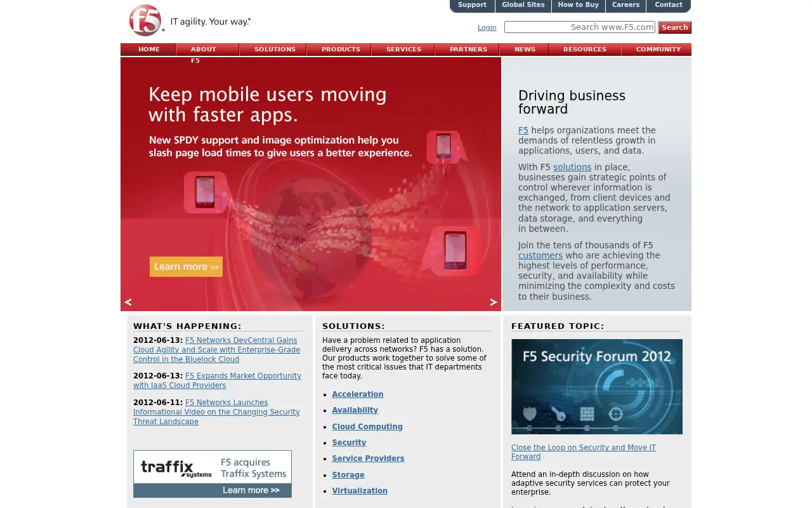The image size is (812, 508).
Task: Open Security Threat Landscape video news
Action: [x=216, y=412]
